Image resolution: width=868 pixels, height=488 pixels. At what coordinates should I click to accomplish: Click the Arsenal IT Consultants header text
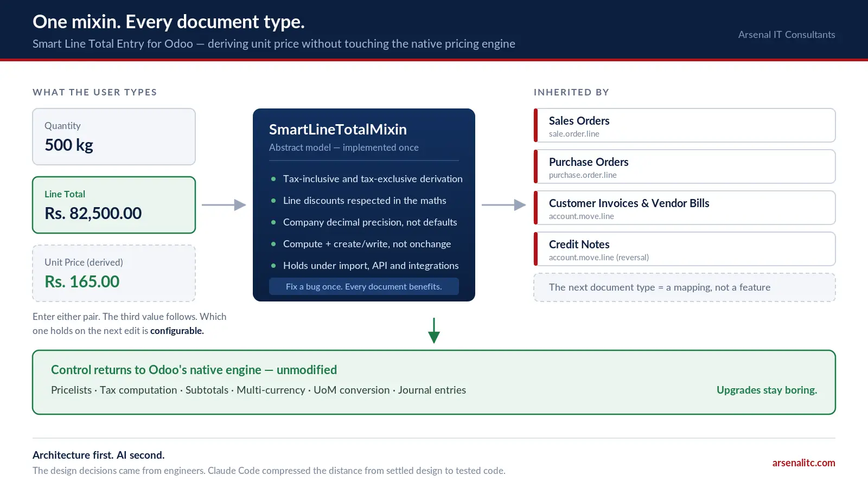[x=787, y=35]
